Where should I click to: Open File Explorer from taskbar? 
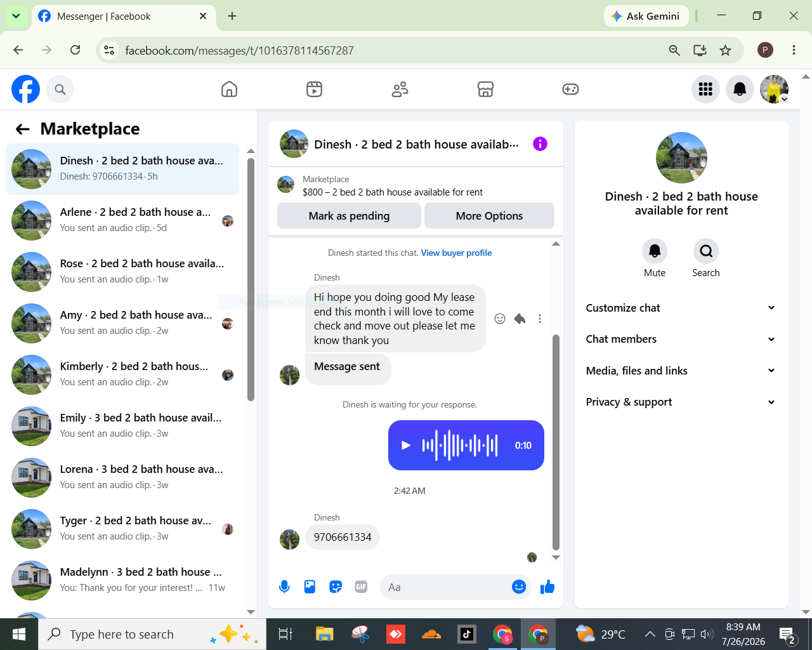coord(325,634)
